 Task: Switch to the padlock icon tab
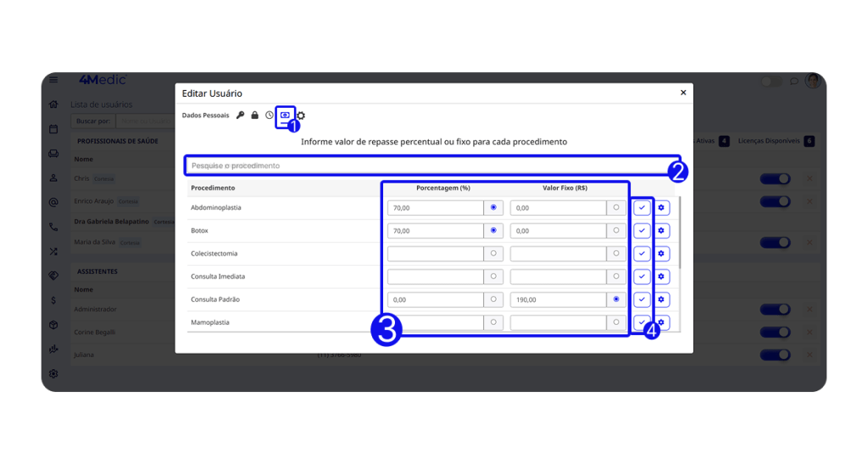tap(254, 115)
